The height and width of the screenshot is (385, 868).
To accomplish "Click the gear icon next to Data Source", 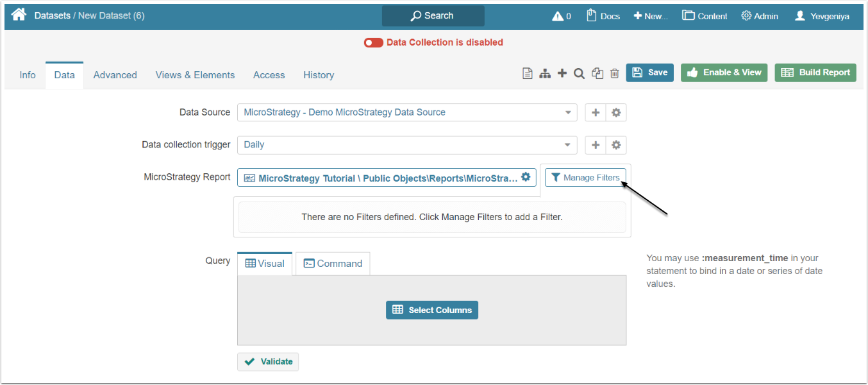I will tap(616, 112).
